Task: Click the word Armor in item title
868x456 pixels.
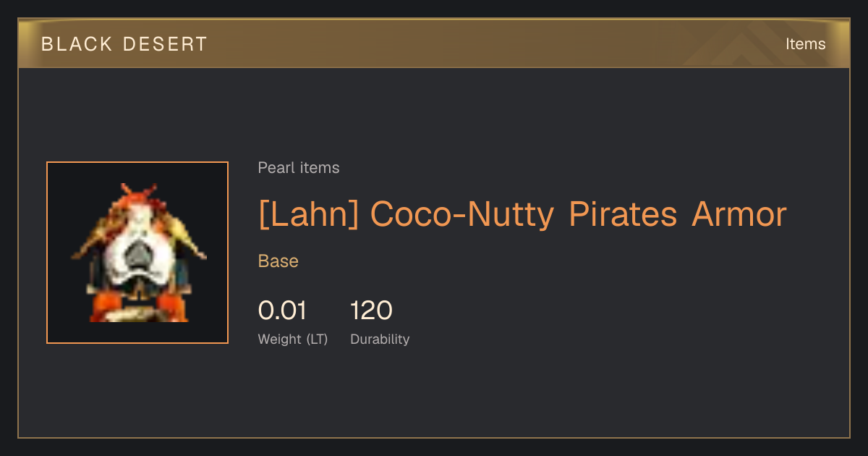Action: [x=739, y=214]
